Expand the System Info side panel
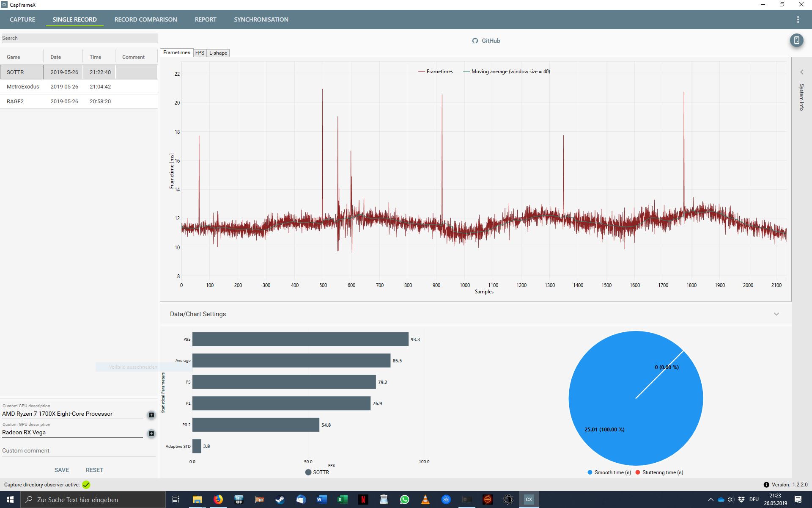Image resolution: width=812 pixels, height=508 pixels. tap(801, 72)
